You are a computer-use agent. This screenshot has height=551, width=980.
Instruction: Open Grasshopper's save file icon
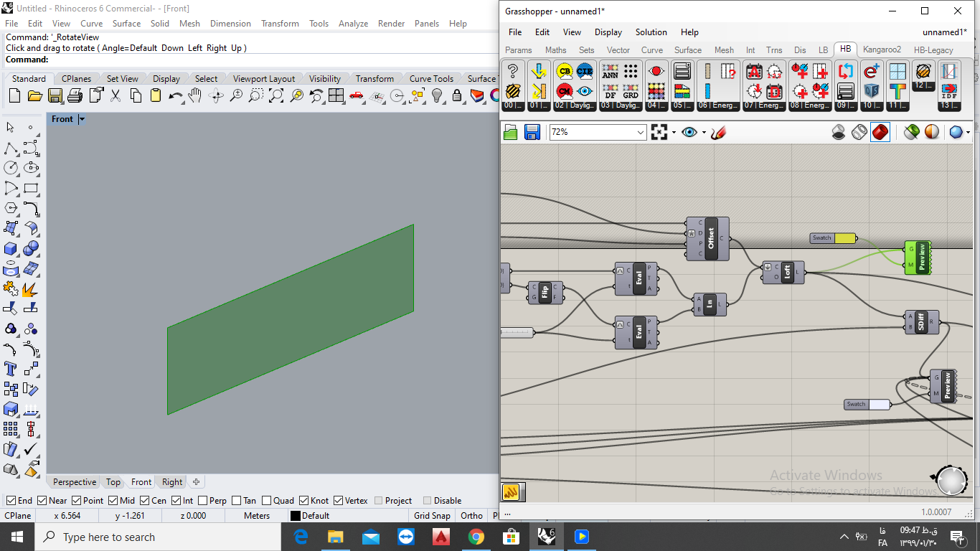[x=532, y=132]
